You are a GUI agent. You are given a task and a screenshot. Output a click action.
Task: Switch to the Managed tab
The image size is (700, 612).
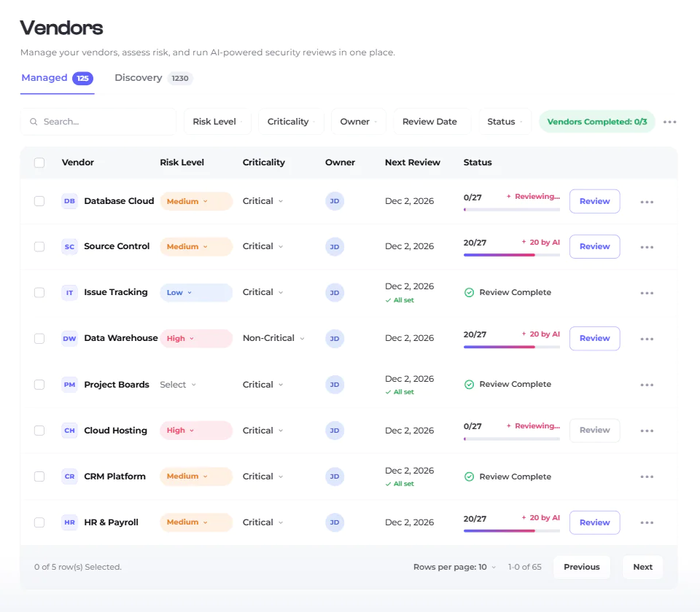57,78
